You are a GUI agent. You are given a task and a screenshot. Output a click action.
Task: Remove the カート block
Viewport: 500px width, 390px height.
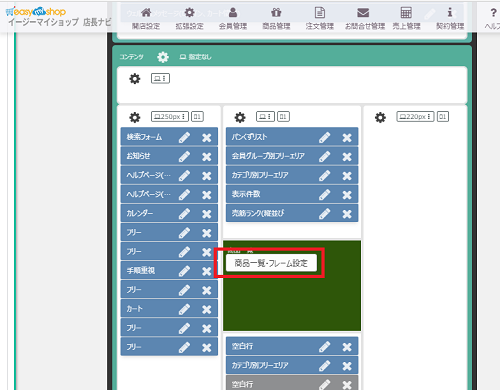click(x=207, y=310)
